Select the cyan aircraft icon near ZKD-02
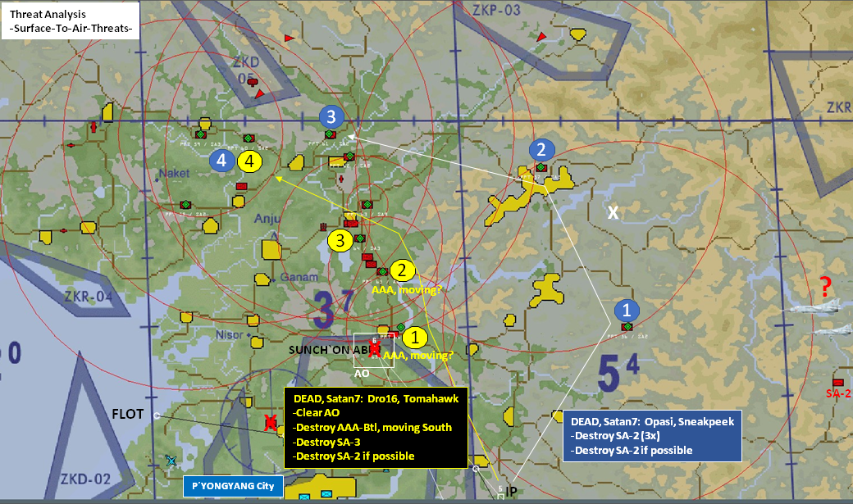Image resolution: width=853 pixels, height=504 pixels. [171, 461]
